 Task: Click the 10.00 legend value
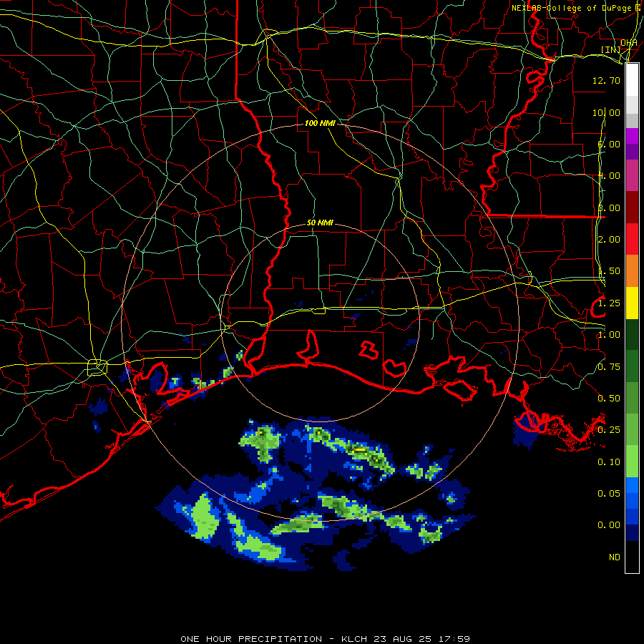click(x=606, y=112)
